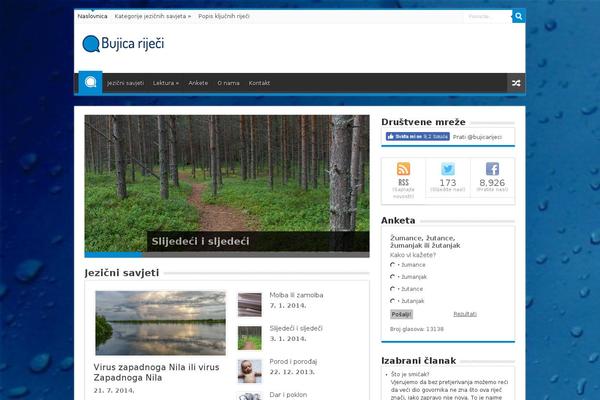Click the Facebook like button
Viewport: 600px width, 400px height.
(x=417, y=137)
